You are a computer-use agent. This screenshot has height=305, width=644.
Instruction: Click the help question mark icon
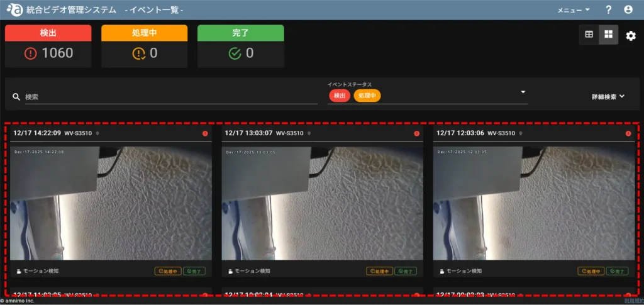pyautogui.click(x=608, y=10)
